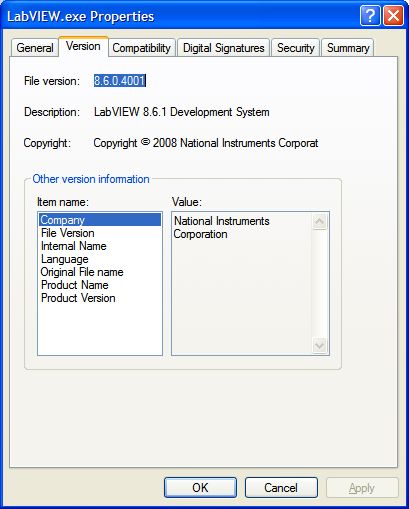Open the Digital Signatures tab
The width and height of the screenshot is (409, 509).
pyautogui.click(x=223, y=48)
